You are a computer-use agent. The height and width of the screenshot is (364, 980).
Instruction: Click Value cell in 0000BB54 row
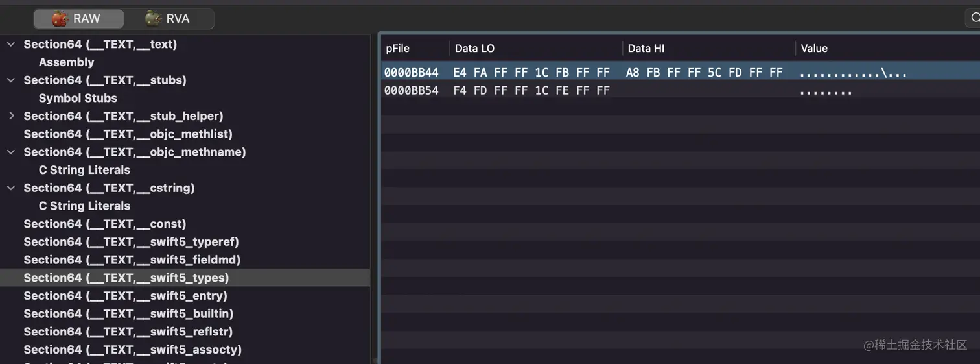(826, 91)
